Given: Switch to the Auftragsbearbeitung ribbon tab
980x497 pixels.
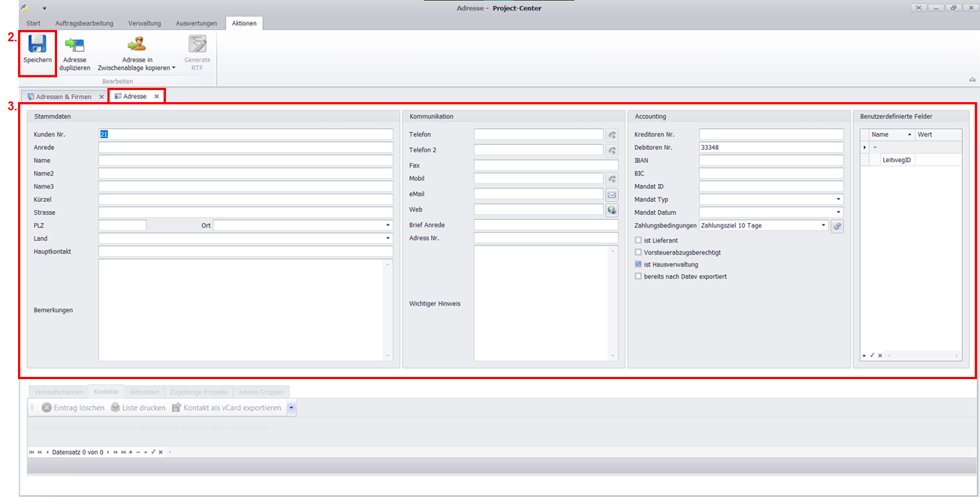Looking at the screenshot, I should coord(86,23).
